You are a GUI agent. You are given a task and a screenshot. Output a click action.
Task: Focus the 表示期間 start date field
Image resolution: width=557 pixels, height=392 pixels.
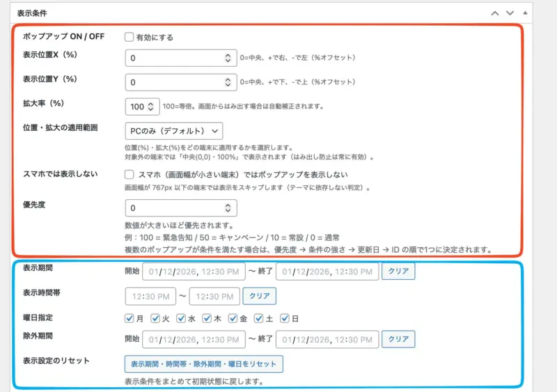tap(191, 271)
